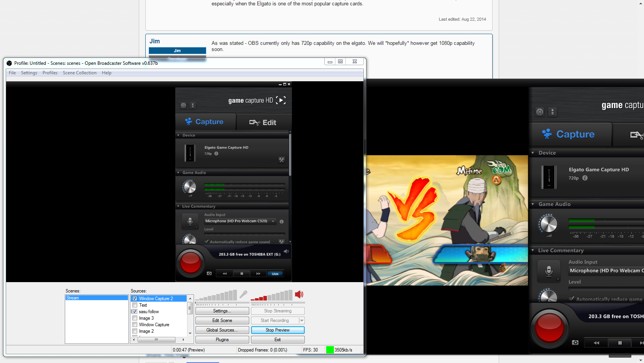
Task: Click the settings gear in Elgato window
Action: pos(540,112)
